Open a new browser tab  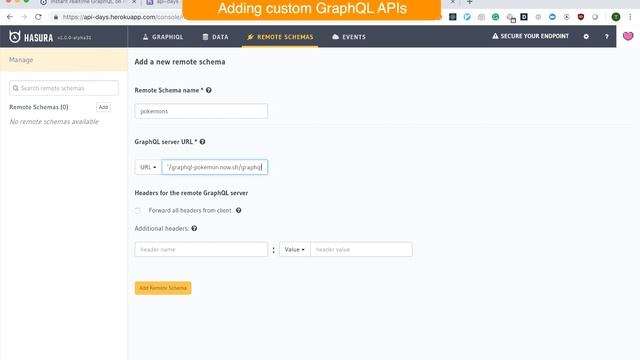469,2
